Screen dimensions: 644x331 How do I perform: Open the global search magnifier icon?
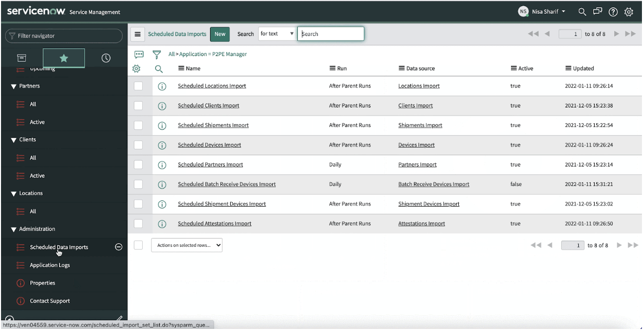(582, 12)
